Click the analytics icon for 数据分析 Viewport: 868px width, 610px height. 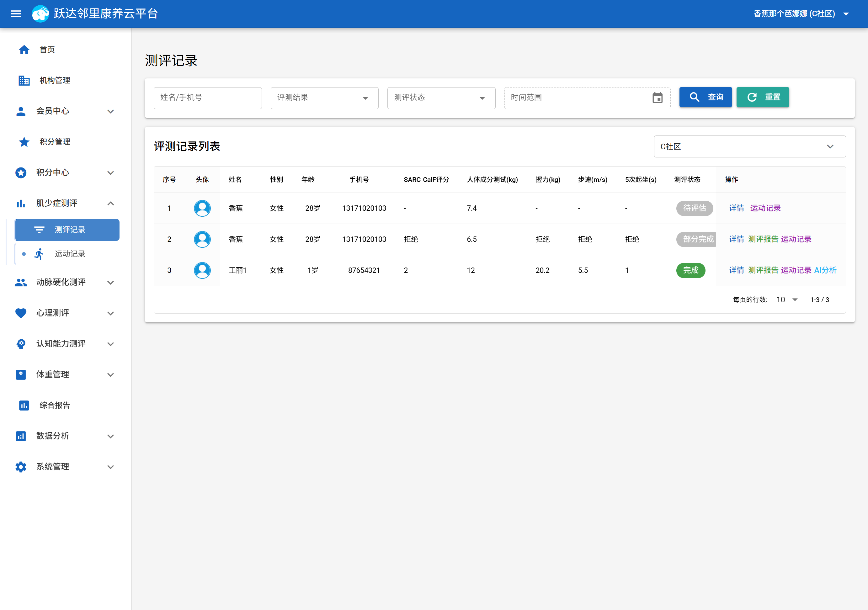pos(21,436)
